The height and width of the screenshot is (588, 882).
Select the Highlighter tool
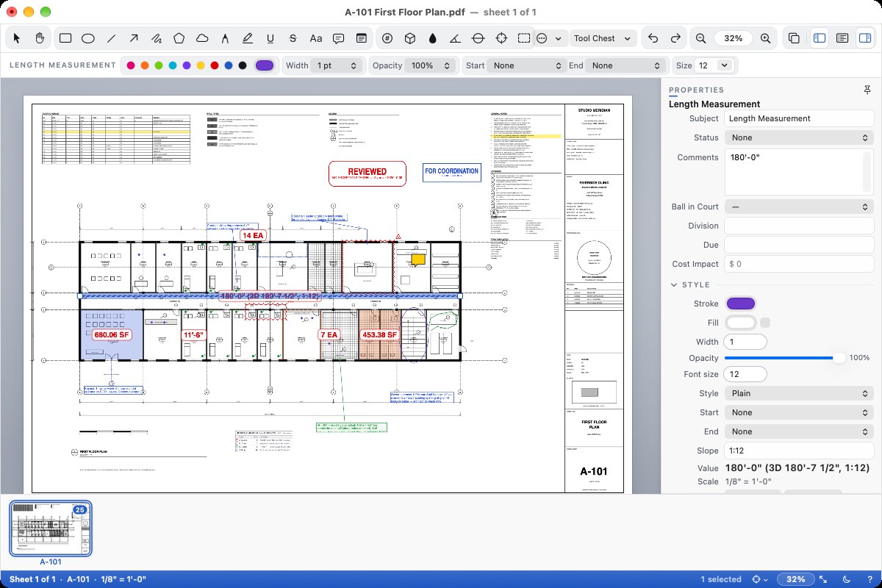(x=248, y=38)
